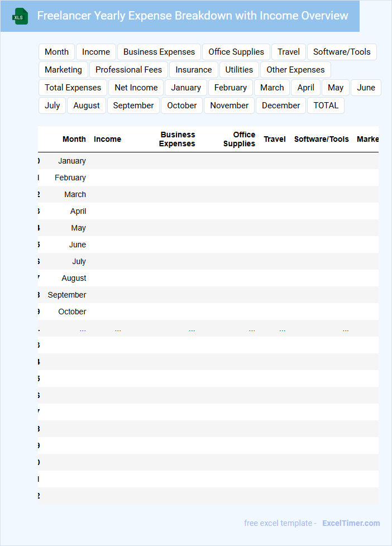Select the January row cell in table
The image size is (392, 546).
pos(72,161)
